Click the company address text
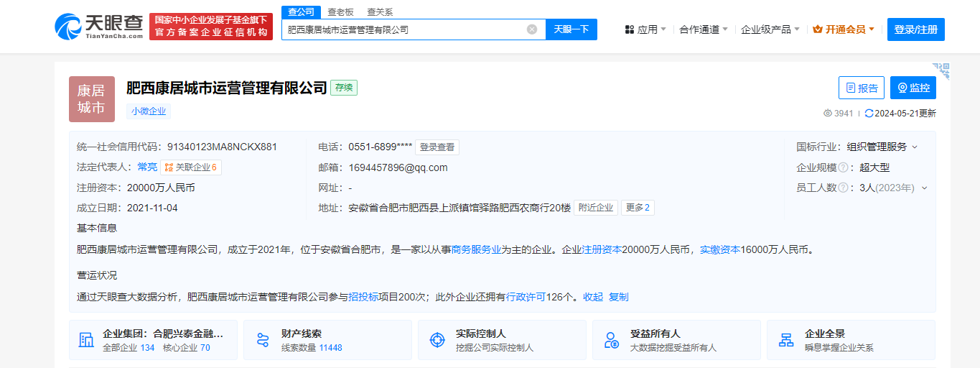980x368 pixels. pyautogui.click(x=459, y=208)
